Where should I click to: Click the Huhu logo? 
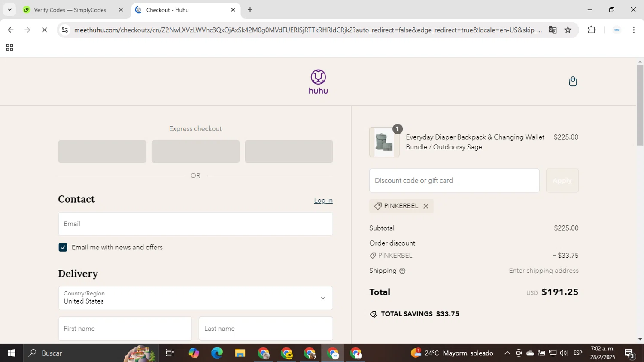tap(318, 82)
